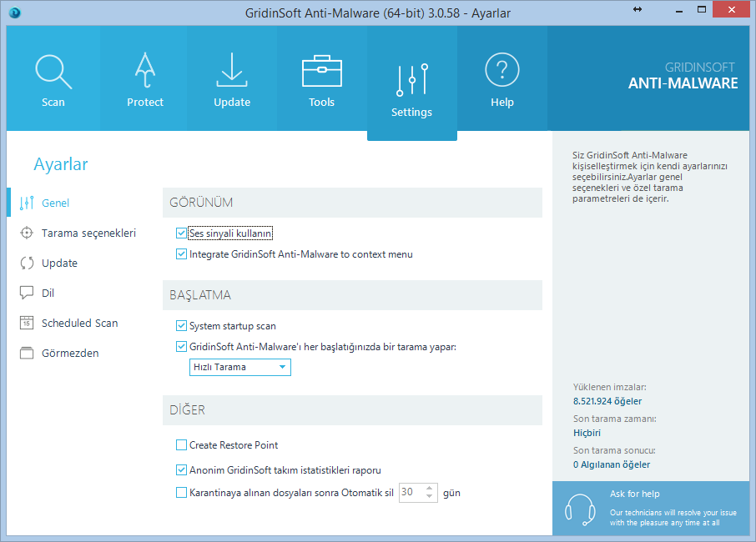Image resolution: width=756 pixels, height=542 pixels.
Task: Click the Tarama seçenekleri crosshair icon
Action: 27,233
